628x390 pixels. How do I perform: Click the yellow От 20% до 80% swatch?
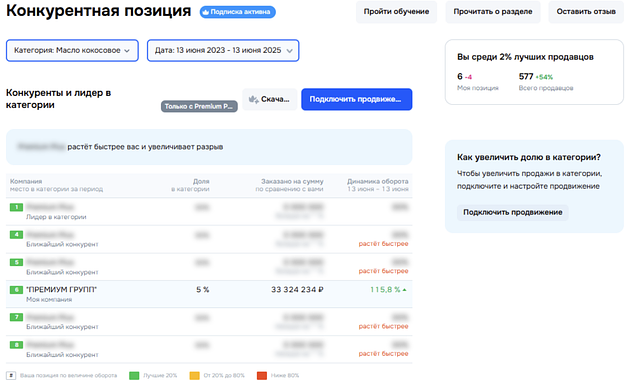[x=194, y=376]
